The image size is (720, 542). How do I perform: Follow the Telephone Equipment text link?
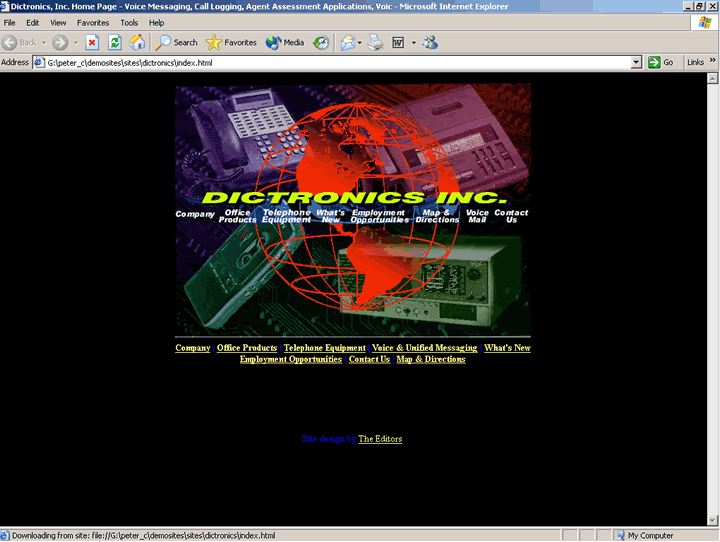325,348
